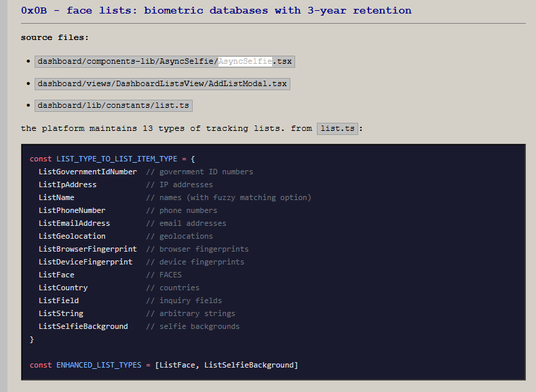536x392 pixels.
Task: Click the 'source files:' label
Action: 55,37
